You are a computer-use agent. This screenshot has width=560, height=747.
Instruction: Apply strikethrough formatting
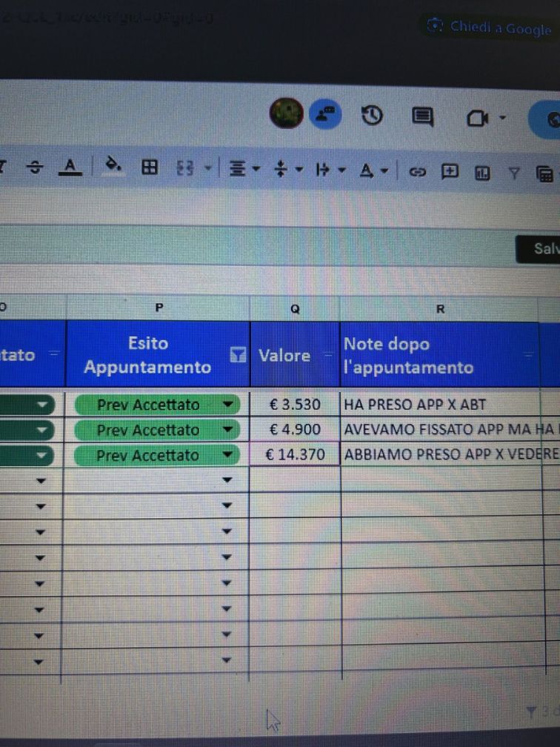35,167
